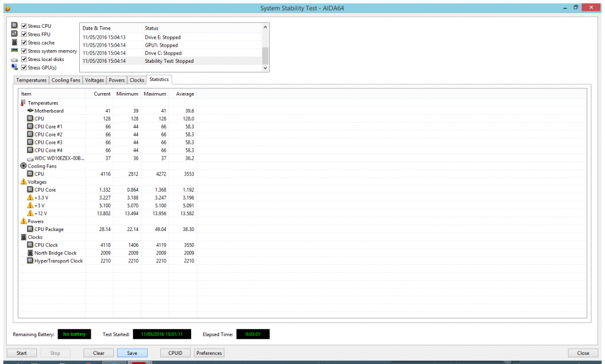Click the AIDA64 flame icon in title bar
The height and width of the screenshot is (364, 605).
click(7, 8)
